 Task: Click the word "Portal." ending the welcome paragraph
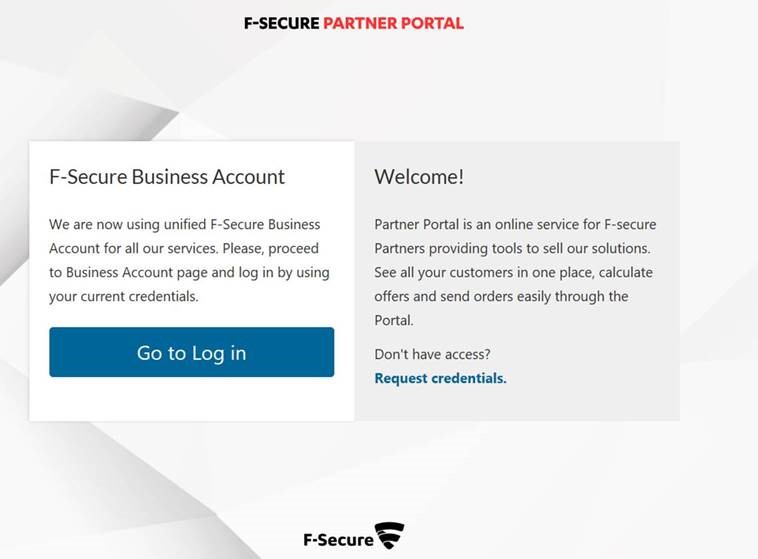click(394, 320)
